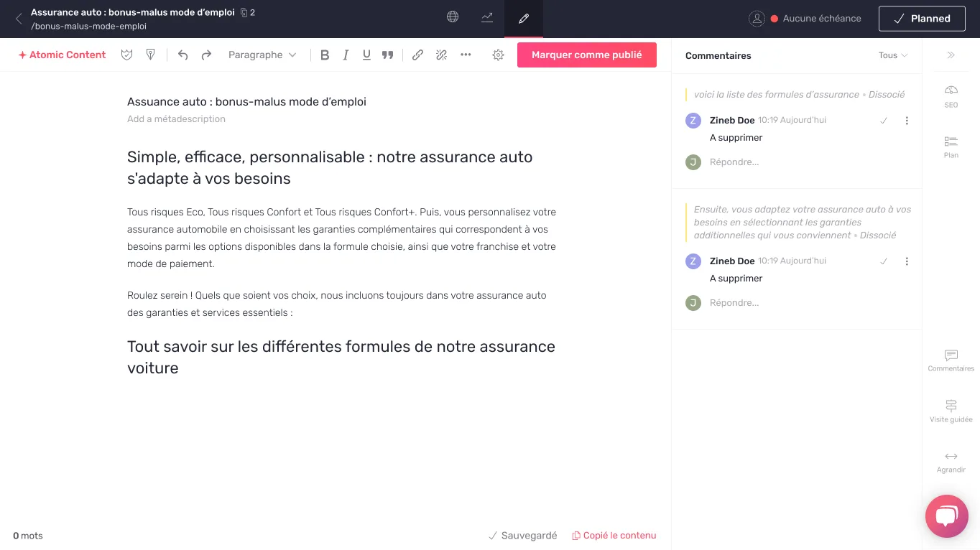Open the globe view tab

pos(453,17)
